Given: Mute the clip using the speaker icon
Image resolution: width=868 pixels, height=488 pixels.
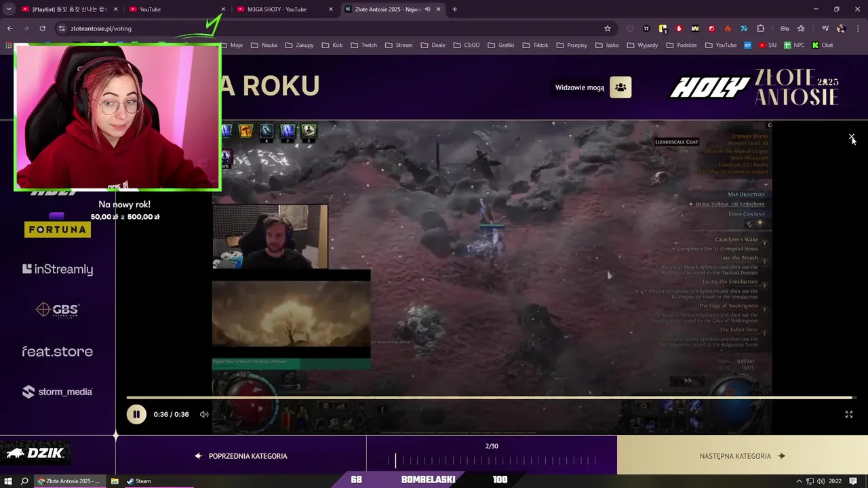Looking at the screenshot, I should click(x=204, y=414).
